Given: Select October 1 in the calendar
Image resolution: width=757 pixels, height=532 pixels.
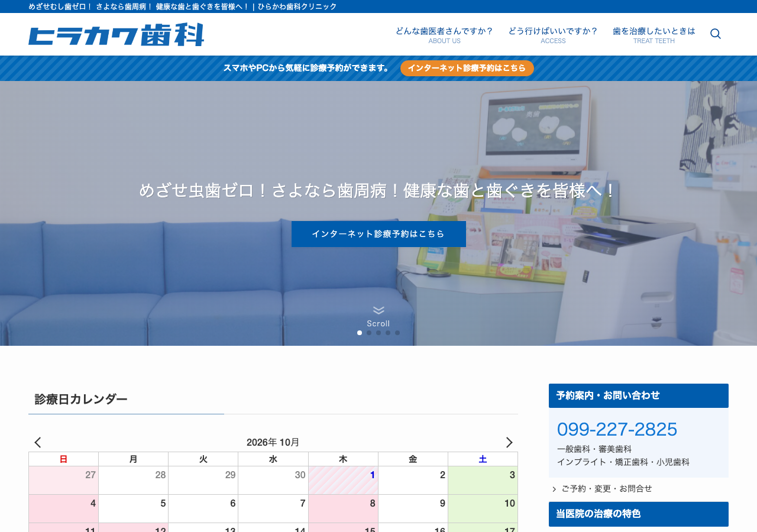Looking at the screenshot, I should coord(343,480).
